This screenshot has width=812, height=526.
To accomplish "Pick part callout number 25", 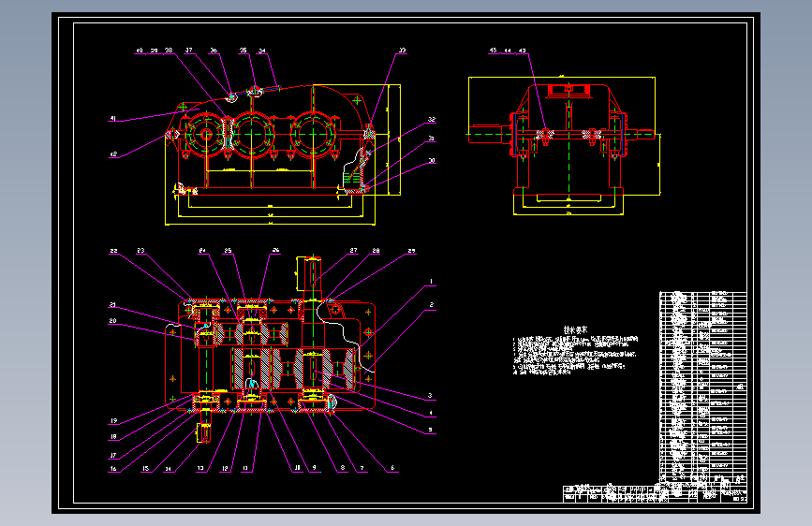I will (228, 251).
